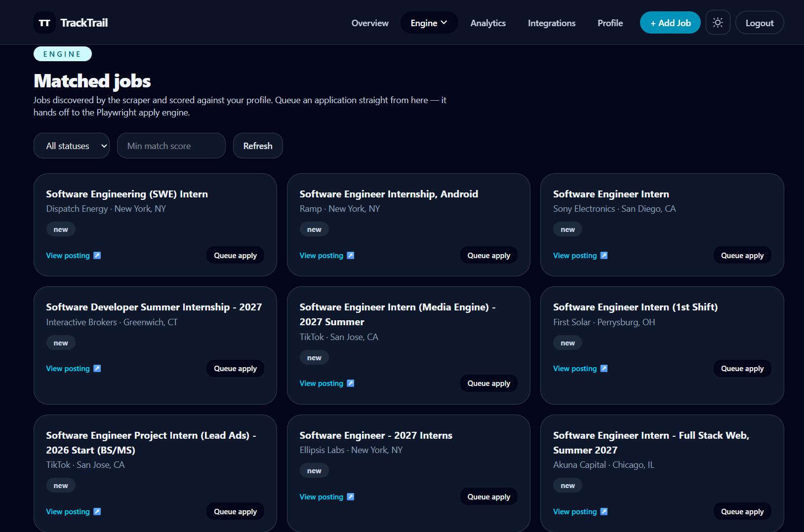The height and width of the screenshot is (532, 804).
Task: Click title 'Software Engineer Internship, Android'
Action: [x=389, y=194]
